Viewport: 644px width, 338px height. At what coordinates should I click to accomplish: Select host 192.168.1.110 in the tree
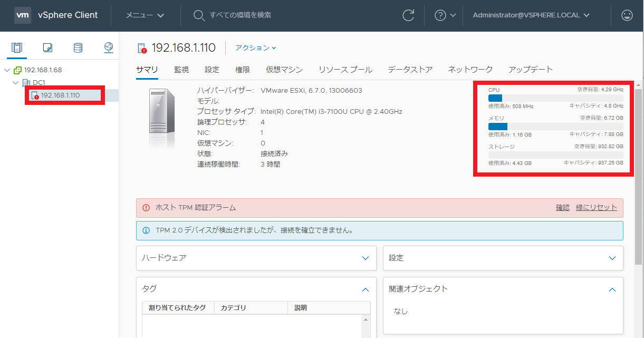[60, 95]
